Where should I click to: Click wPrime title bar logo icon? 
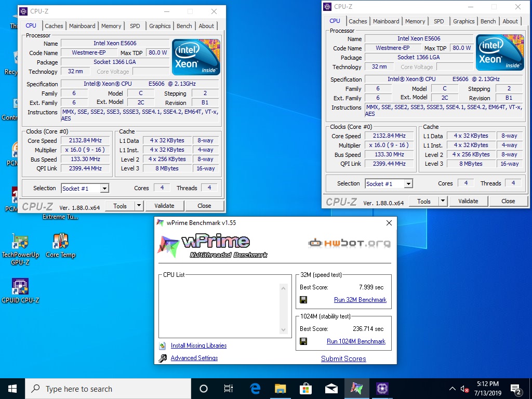pos(160,222)
